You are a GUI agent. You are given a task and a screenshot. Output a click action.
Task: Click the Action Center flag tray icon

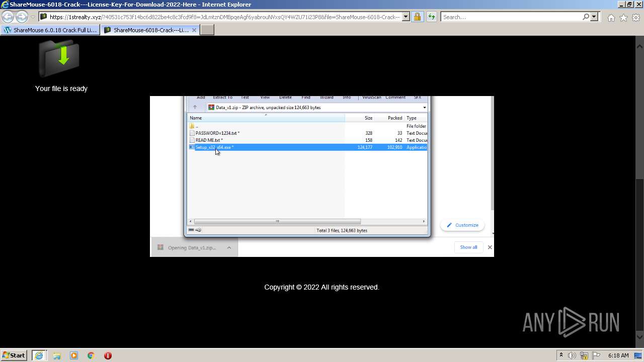[x=597, y=355]
